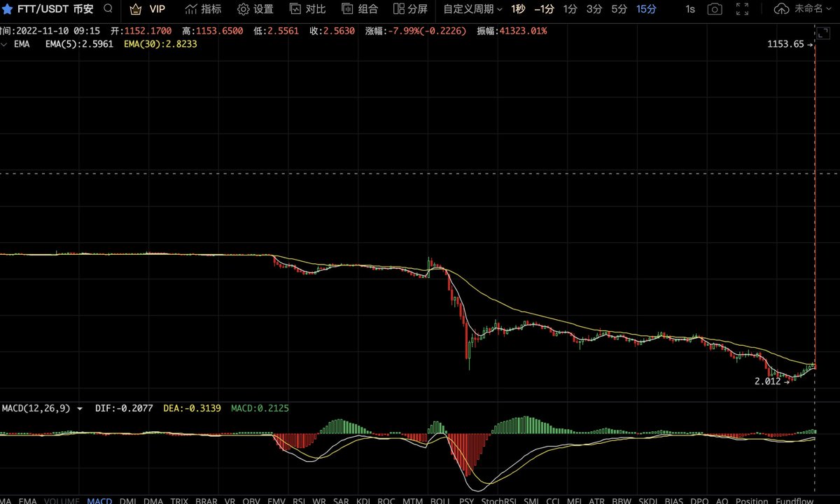The height and width of the screenshot is (504, 840).
Task: Click the MACD(12,26,9) indicator name
Action: [x=36, y=408]
